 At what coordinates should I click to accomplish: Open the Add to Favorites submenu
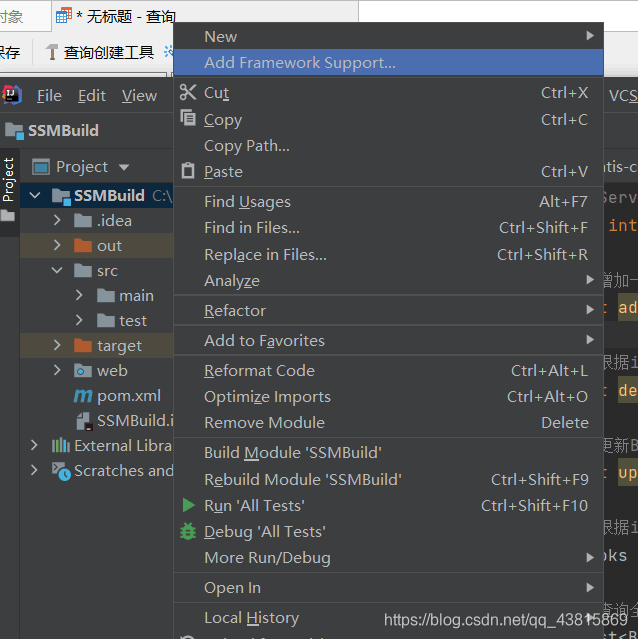coord(388,340)
